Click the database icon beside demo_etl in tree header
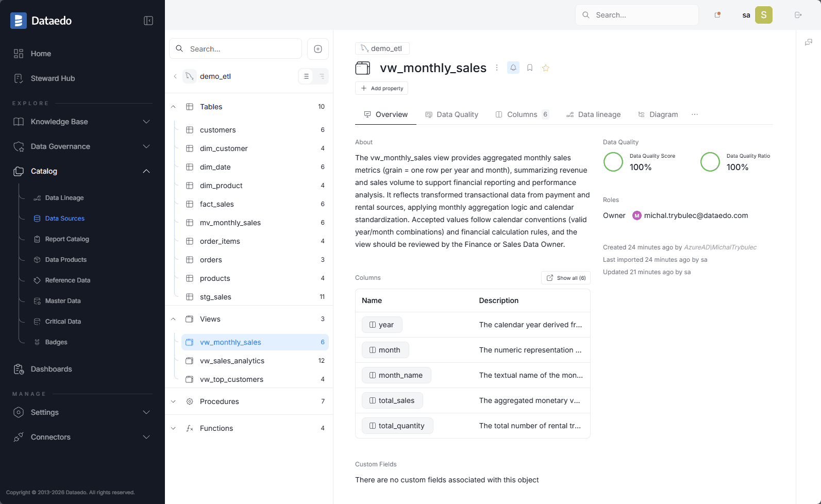 pyautogui.click(x=190, y=76)
